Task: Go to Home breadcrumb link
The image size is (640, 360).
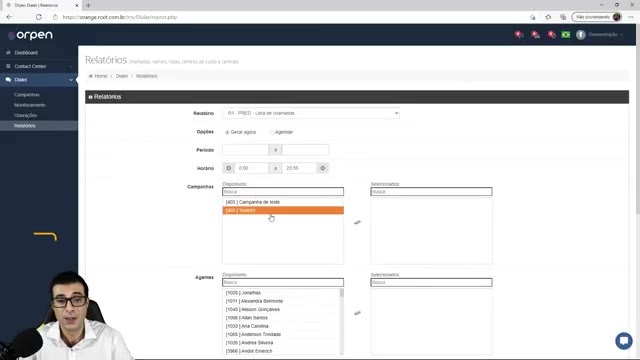Action: pos(101,76)
